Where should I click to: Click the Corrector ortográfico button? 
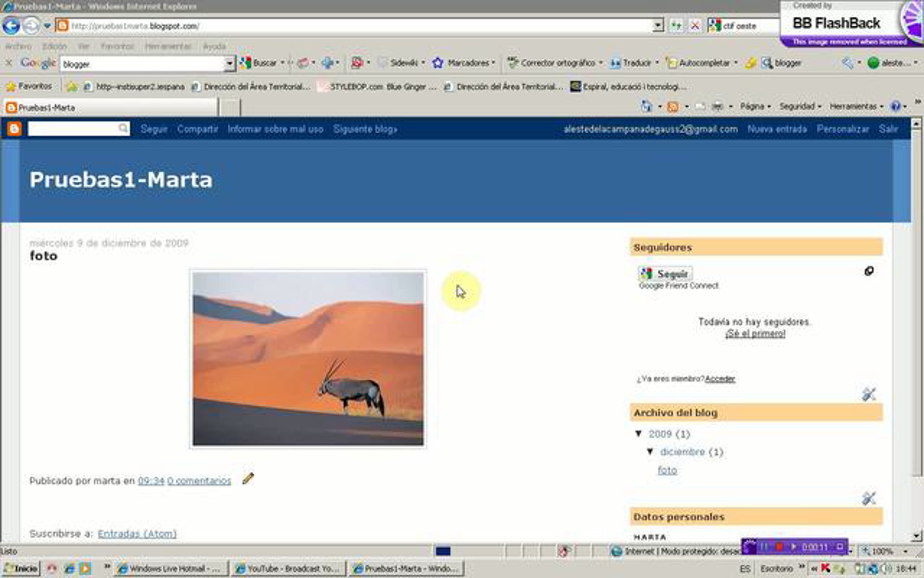pyautogui.click(x=552, y=63)
